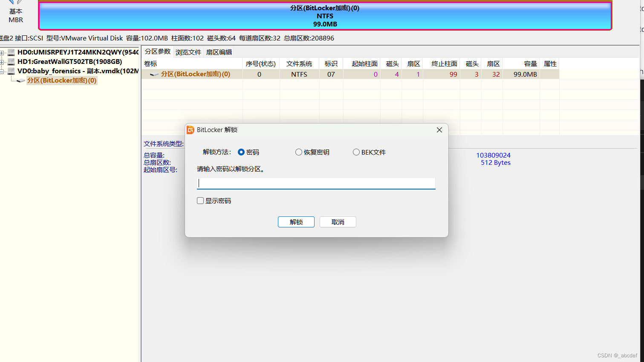Select the 密码 unlock method radio button
644x362 pixels.
pyautogui.click(x=241, y=152)
